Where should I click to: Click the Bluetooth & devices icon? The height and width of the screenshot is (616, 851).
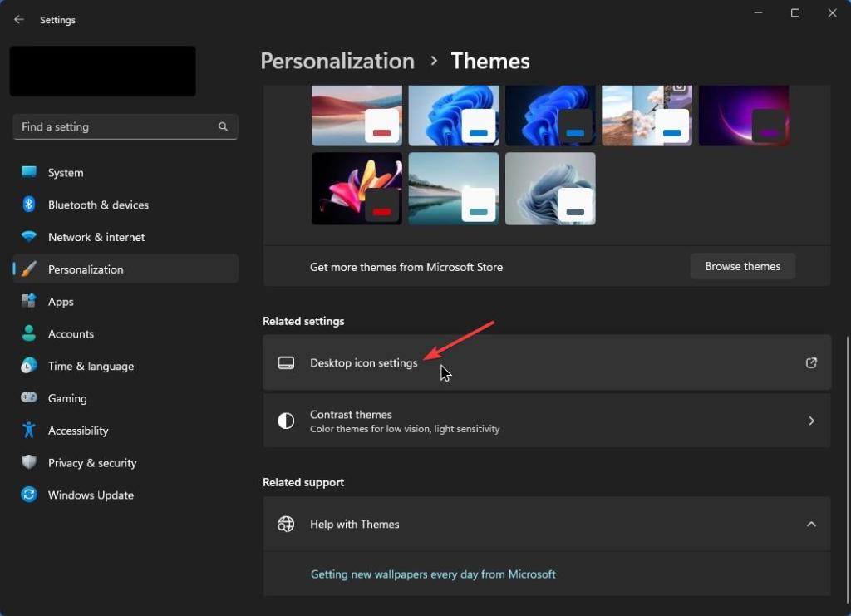[29, 205]
